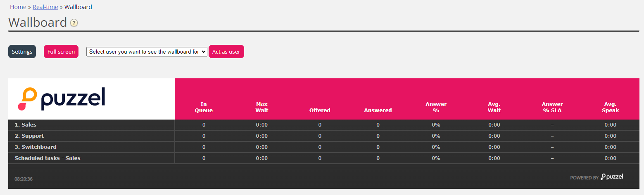This screenshot has height=195, width=644.
Task: Select the 3. Switchboard queue row
Action: [36, 147]
